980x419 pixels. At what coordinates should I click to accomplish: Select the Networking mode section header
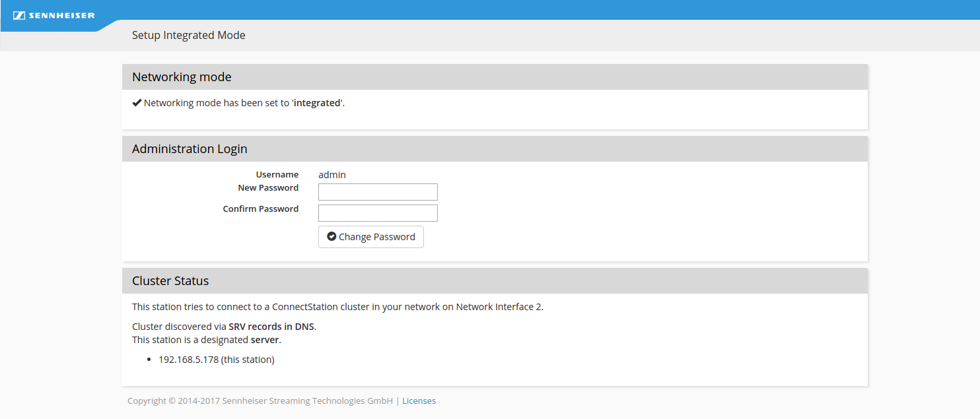182,77
